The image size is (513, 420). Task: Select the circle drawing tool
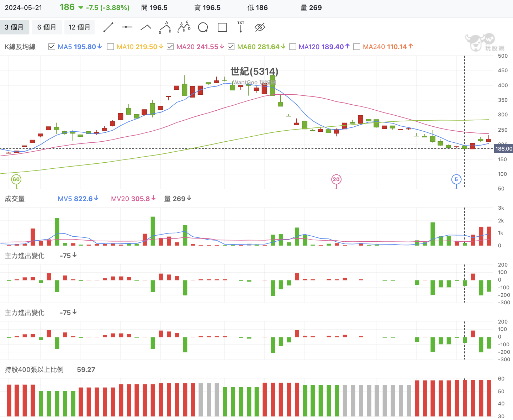203,27
